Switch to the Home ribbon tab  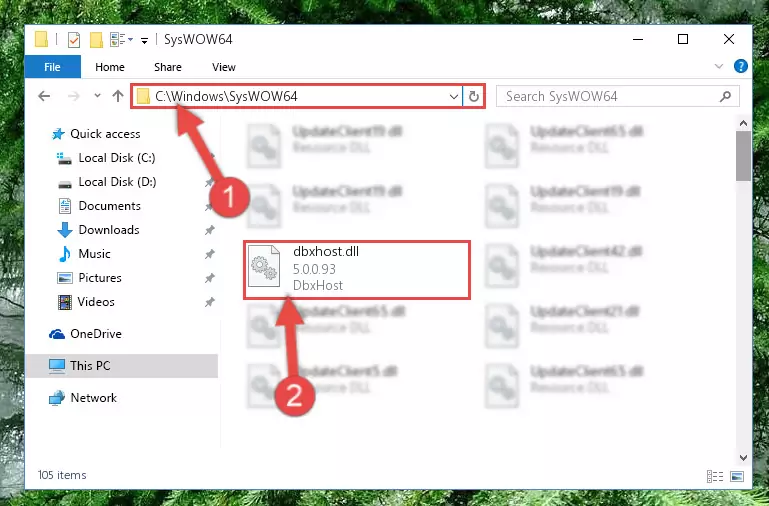(x=110, y=67)
